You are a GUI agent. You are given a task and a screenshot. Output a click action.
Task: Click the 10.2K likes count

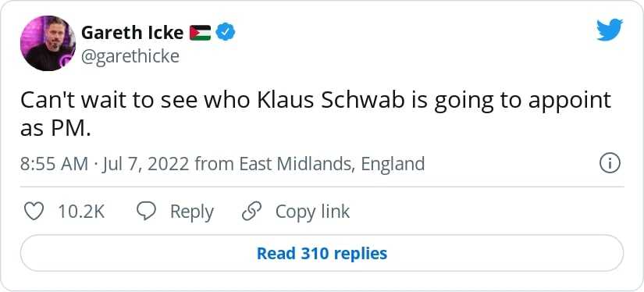click(81, 212)
